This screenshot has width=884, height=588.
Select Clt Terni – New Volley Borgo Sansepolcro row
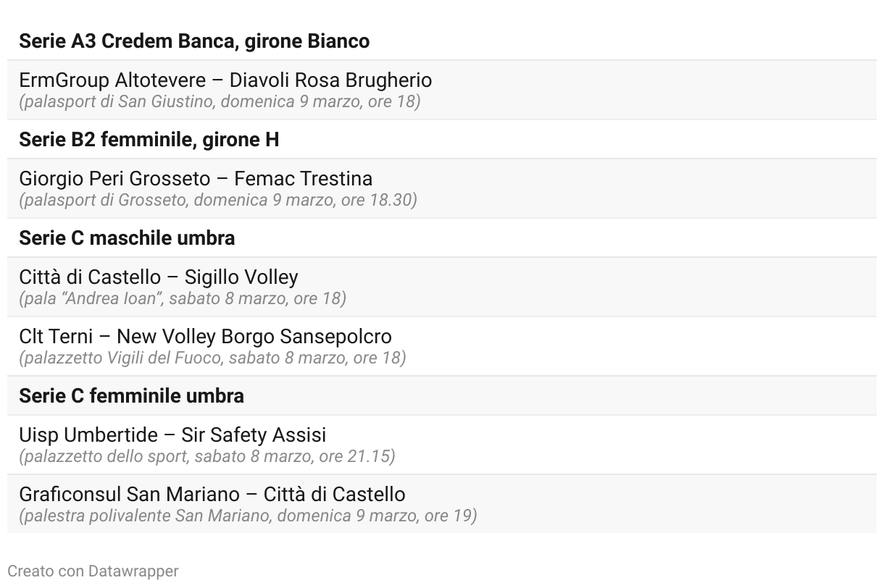[442, 346]
